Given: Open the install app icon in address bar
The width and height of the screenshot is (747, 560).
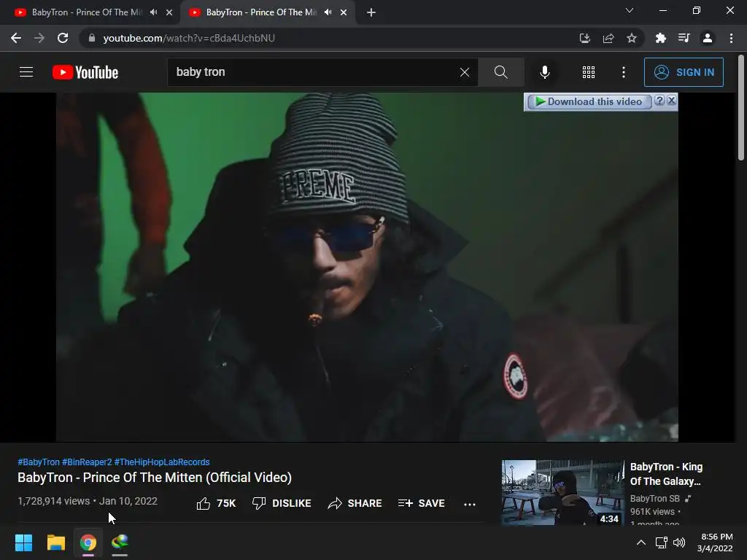Looking at the screenshot, I should (x=584, y=38).
